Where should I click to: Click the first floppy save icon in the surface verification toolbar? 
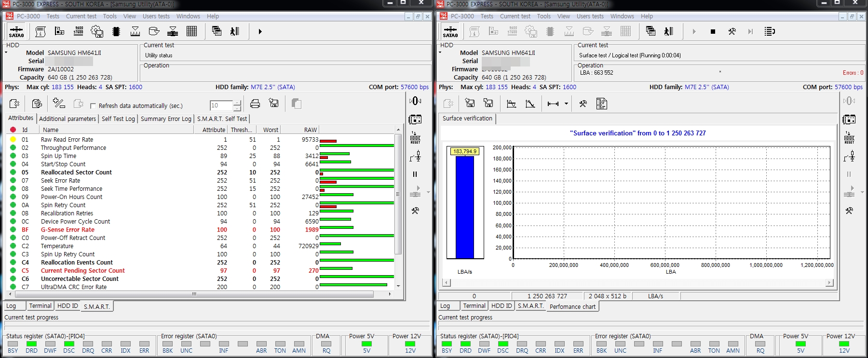click(x=470, y=103)
